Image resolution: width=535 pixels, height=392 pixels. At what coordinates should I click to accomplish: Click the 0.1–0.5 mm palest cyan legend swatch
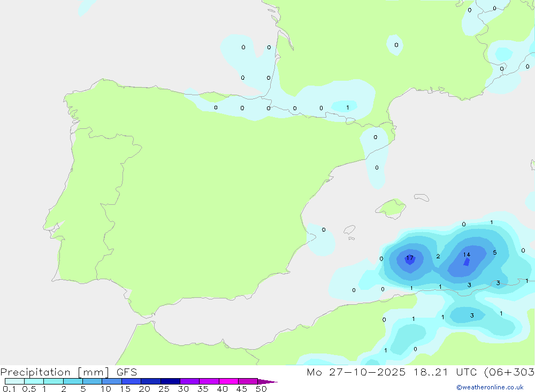tap(14, 381)
